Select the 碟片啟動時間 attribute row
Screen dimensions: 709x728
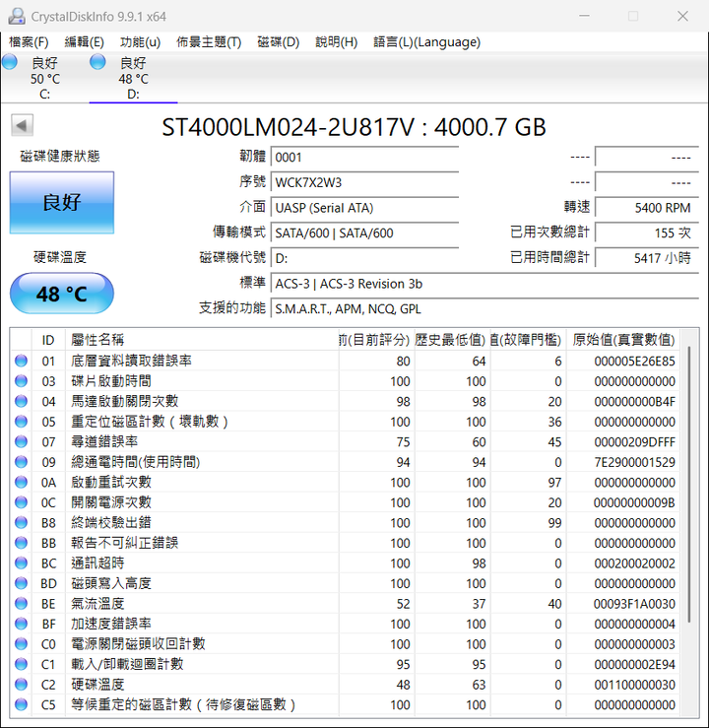click(346, 381)
